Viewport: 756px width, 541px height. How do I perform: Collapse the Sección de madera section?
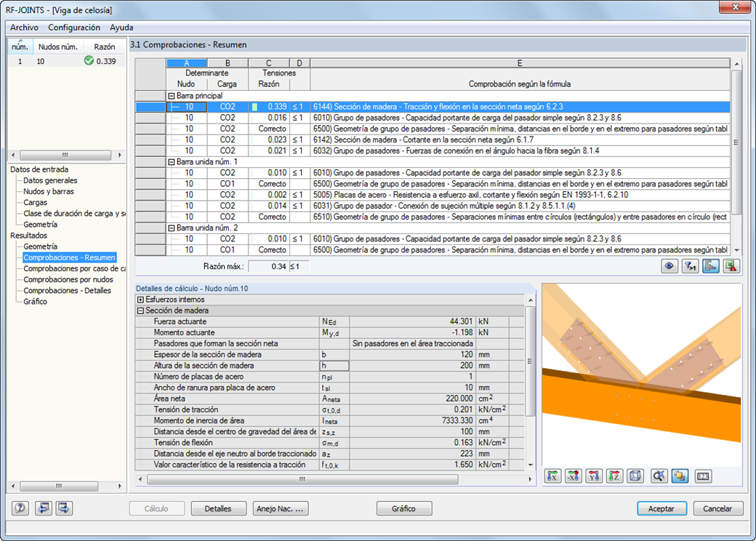pos(140,310)
